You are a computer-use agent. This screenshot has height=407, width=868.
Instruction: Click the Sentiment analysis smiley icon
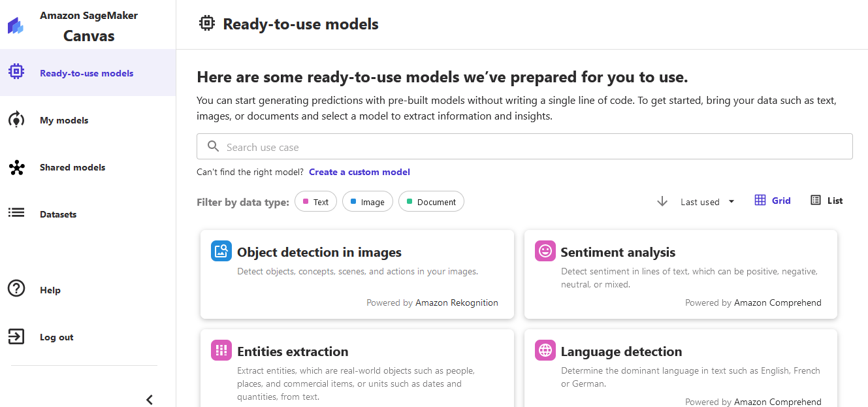click(x=545, y=251)
